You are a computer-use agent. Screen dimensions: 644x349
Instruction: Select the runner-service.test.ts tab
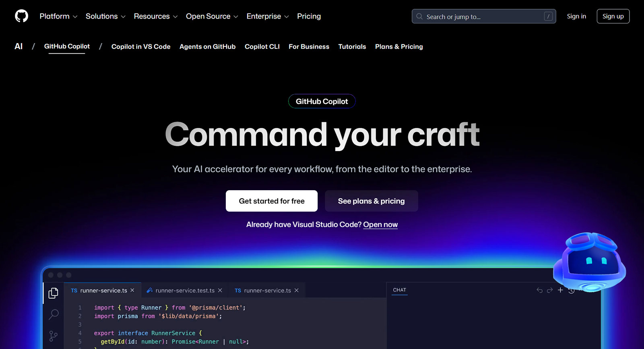point(185,291)
